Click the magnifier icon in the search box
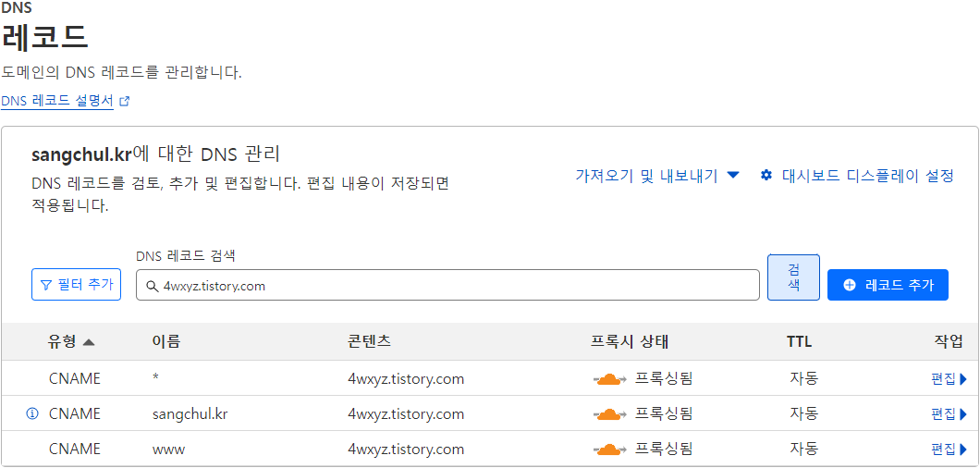 pos(152,286)
